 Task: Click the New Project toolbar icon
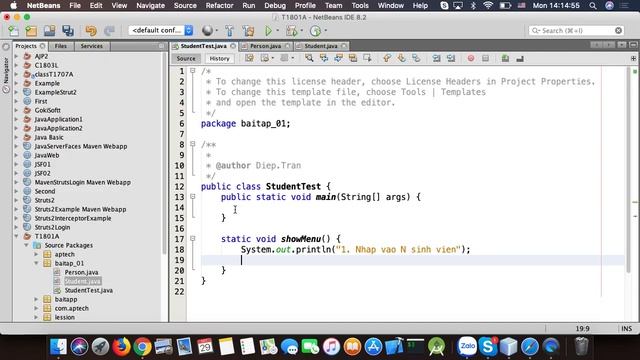31,31
